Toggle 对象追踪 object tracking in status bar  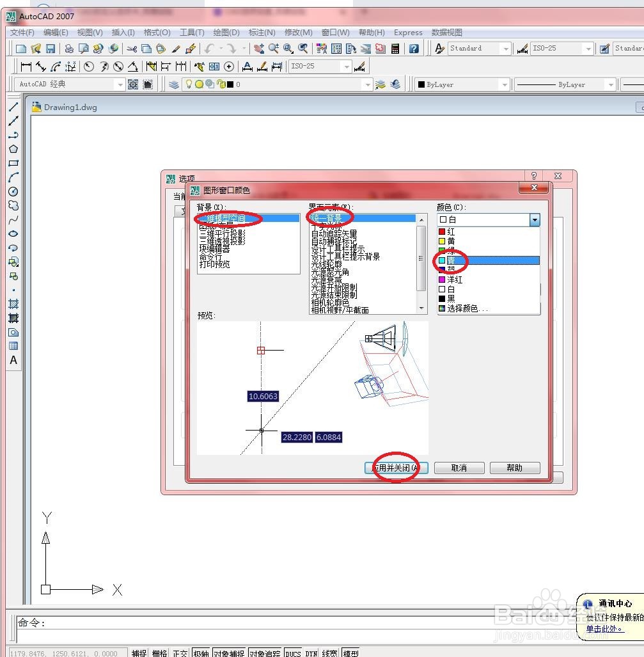(x=265, y=653)
